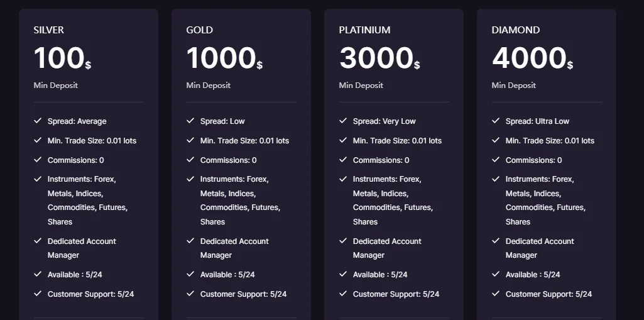
Task: Select the GOLD plan title
Action: [200, 30]
